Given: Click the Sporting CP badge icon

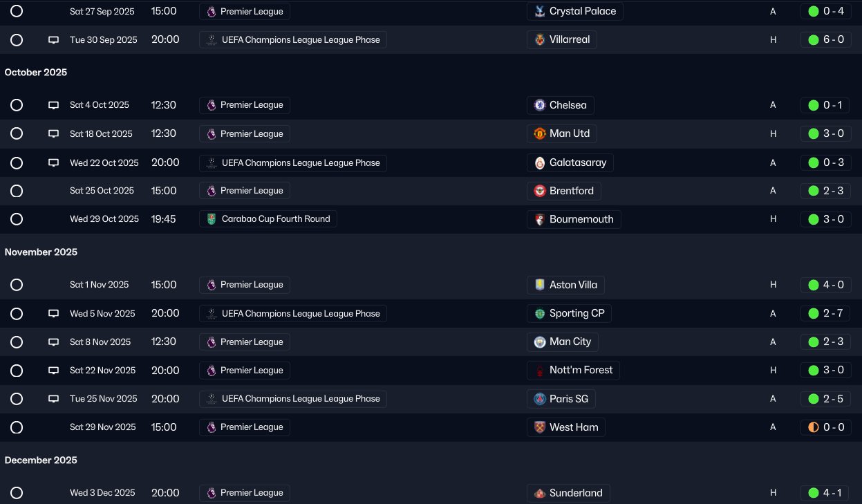Looking at the screenshot, I should (539, 314).
